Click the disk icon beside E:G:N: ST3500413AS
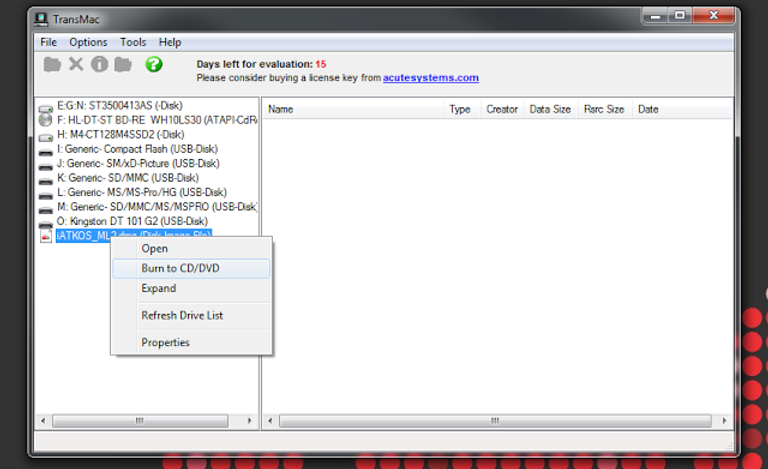The width and height of the screenshot is (768, 469). coord(46,108)
